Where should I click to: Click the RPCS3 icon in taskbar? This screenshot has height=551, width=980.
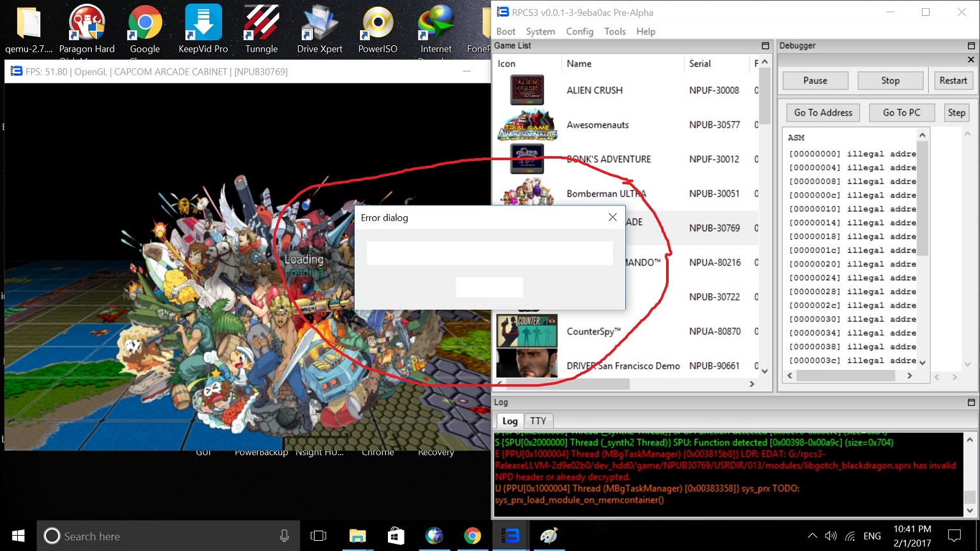pos(510,536)
